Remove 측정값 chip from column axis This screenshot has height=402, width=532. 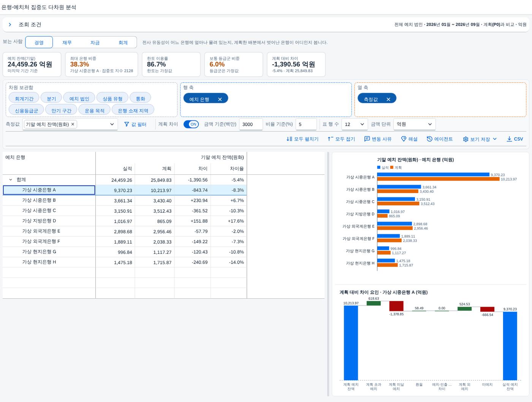pyautogui.click(x=388, y=100)
